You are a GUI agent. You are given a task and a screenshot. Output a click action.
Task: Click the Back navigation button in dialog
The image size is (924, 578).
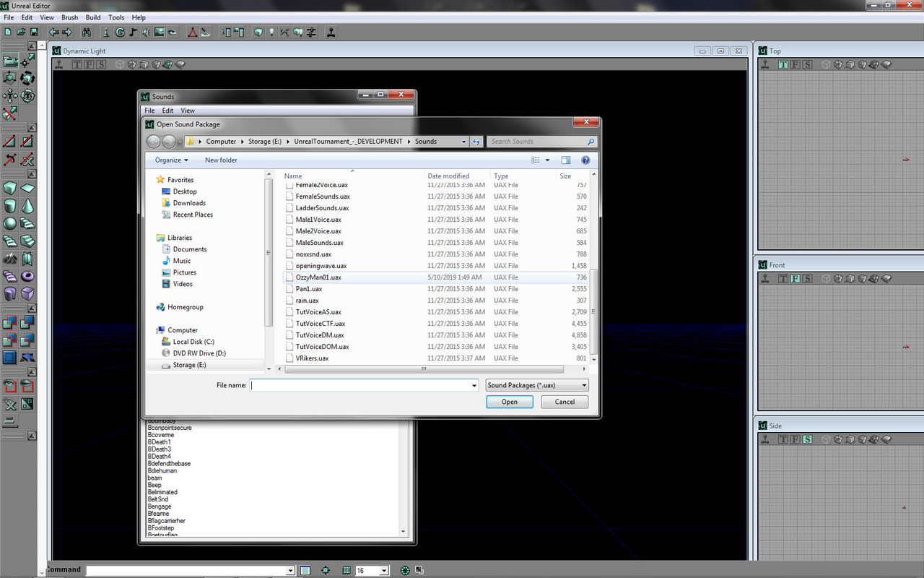(153, 142)
